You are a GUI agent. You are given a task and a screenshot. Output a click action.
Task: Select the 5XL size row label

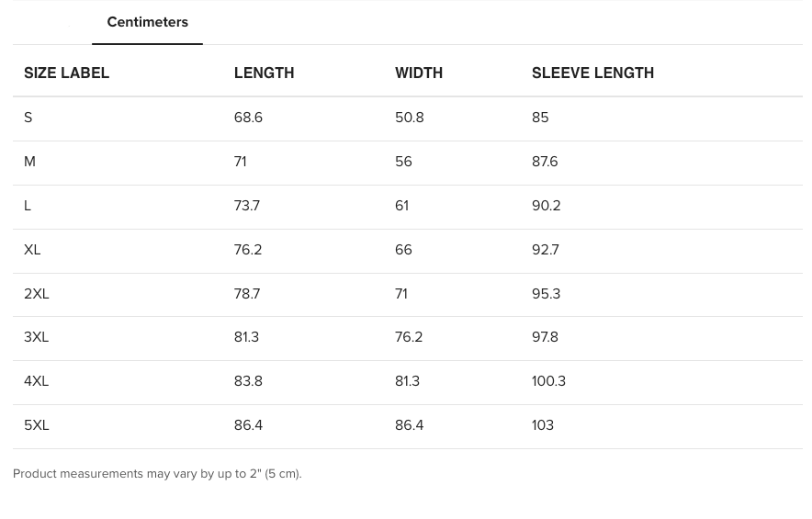tap(37, 425)
